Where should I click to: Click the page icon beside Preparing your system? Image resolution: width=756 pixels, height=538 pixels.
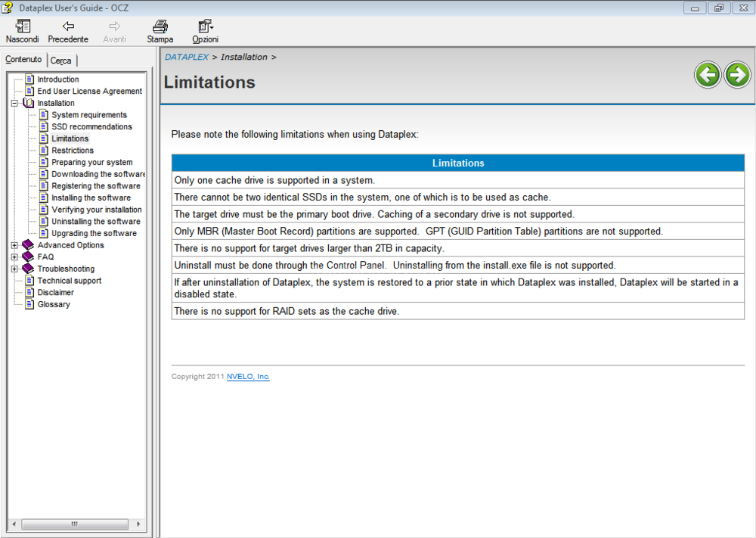click(x=44, y=162)
